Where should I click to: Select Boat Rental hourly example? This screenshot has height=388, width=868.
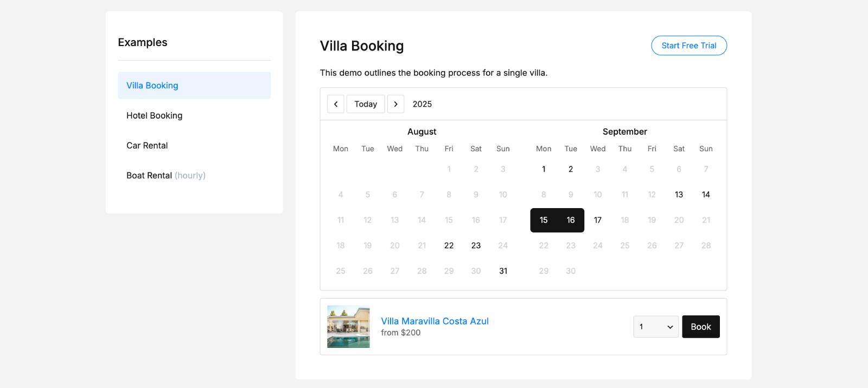[194, 176]
